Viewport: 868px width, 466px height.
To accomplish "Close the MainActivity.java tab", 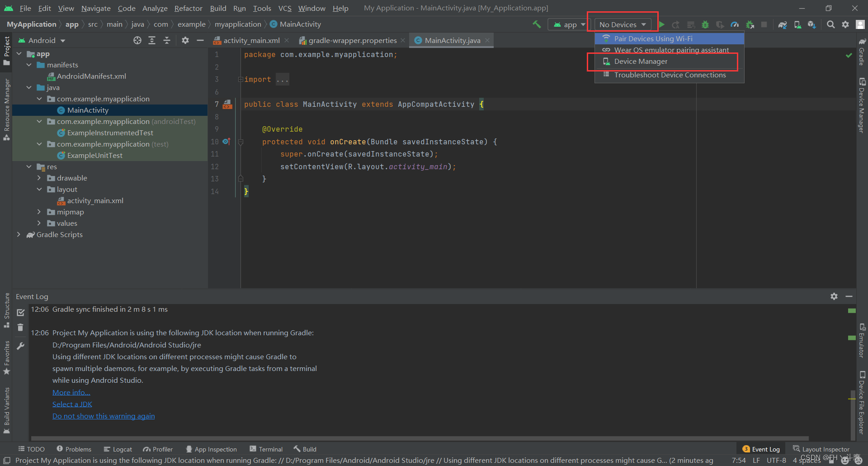I will point(487,40).
